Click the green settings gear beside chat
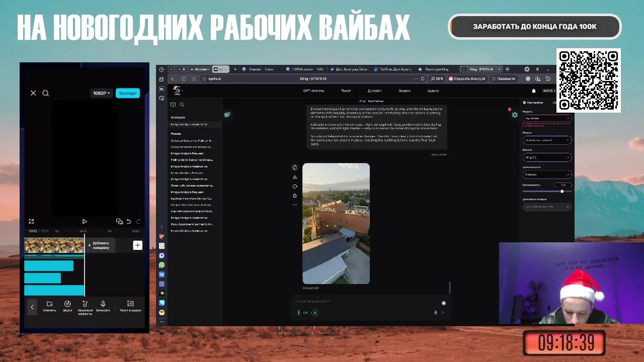Image resolution: width=644 pixels, height=362 pixels. pos(515,115)
